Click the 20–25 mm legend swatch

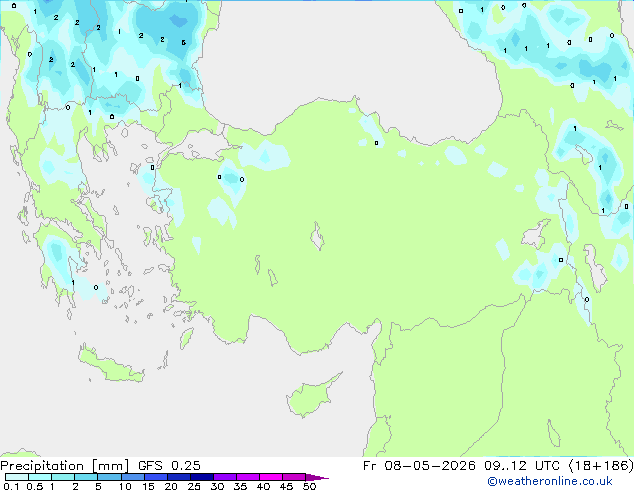click(x=178, y=477)
